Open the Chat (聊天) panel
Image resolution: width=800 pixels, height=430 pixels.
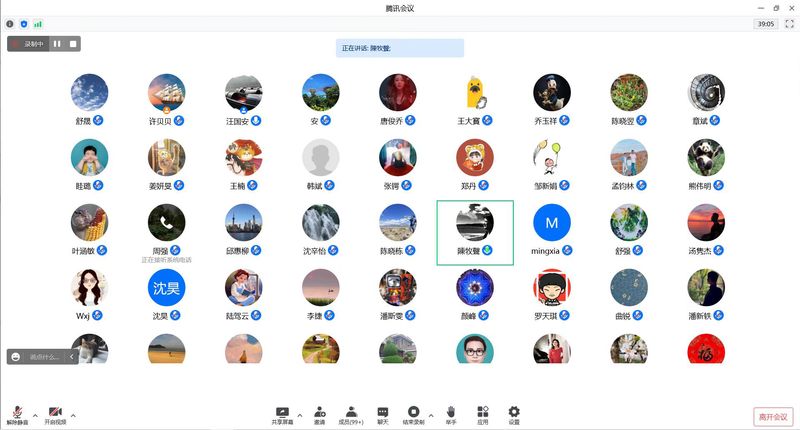coord(383,412)
